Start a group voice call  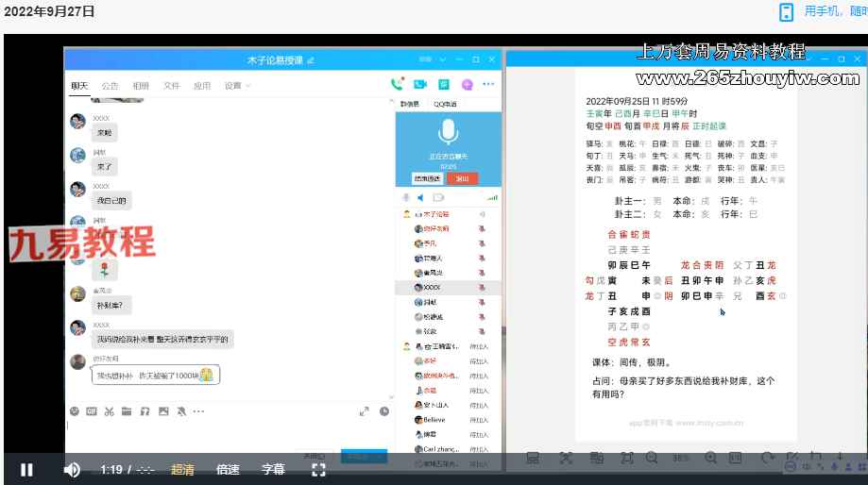(398, 84)
